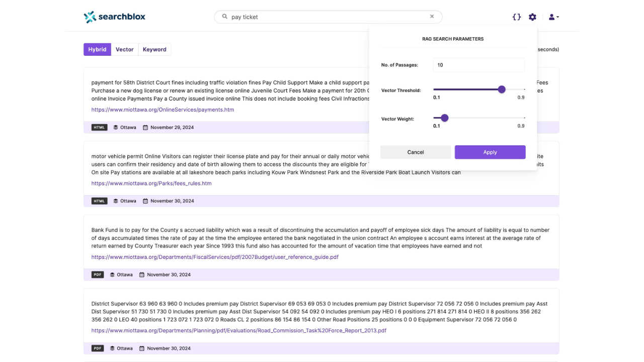
Task: Click the 'No. of Passages:' label
Action: [x=400, y=65]
